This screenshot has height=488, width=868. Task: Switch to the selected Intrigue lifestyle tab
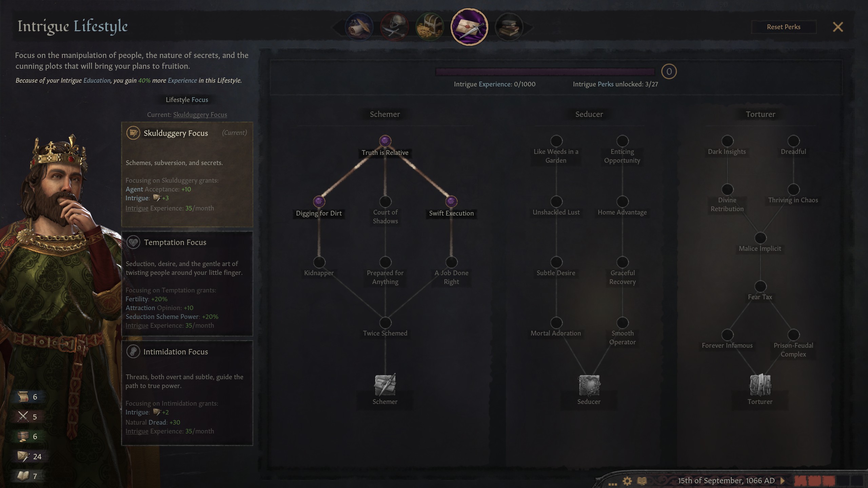pos(469,27)
